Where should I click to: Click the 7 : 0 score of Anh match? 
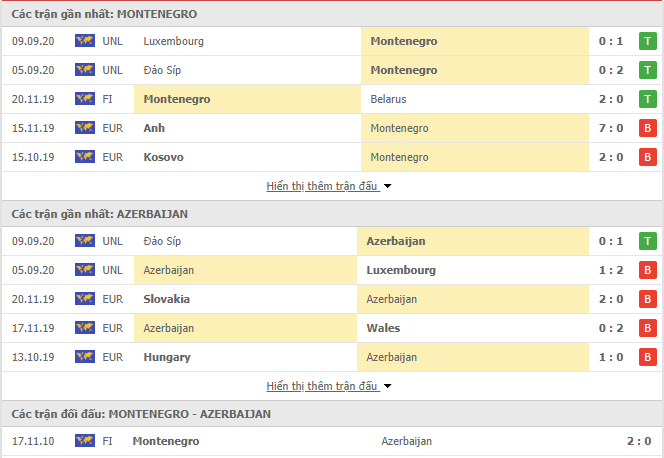coord(611,128)
